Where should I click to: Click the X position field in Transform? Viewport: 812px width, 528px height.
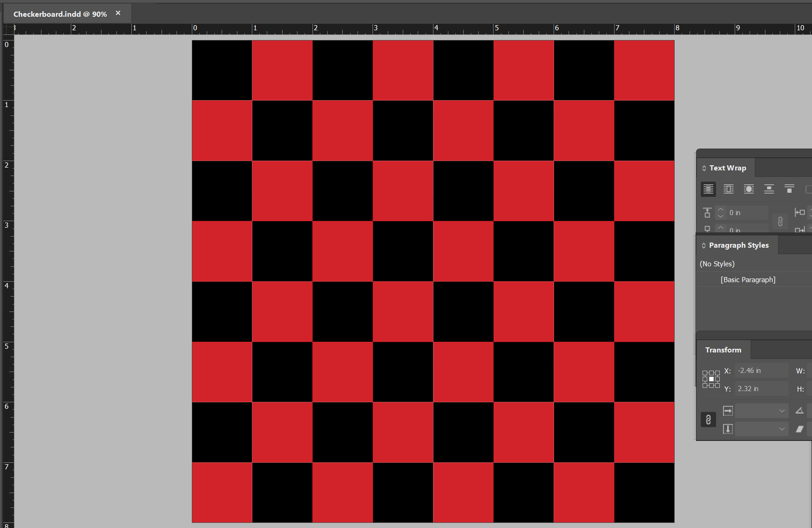click(761, 371)
